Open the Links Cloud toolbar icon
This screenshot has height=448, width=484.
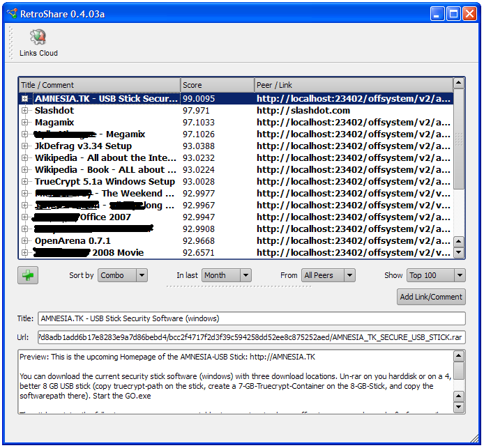coord(38,43)
